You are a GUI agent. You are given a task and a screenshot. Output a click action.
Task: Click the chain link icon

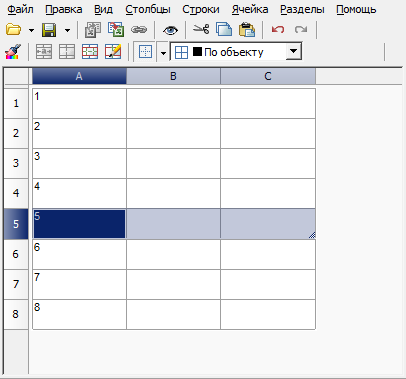point(139,30)
